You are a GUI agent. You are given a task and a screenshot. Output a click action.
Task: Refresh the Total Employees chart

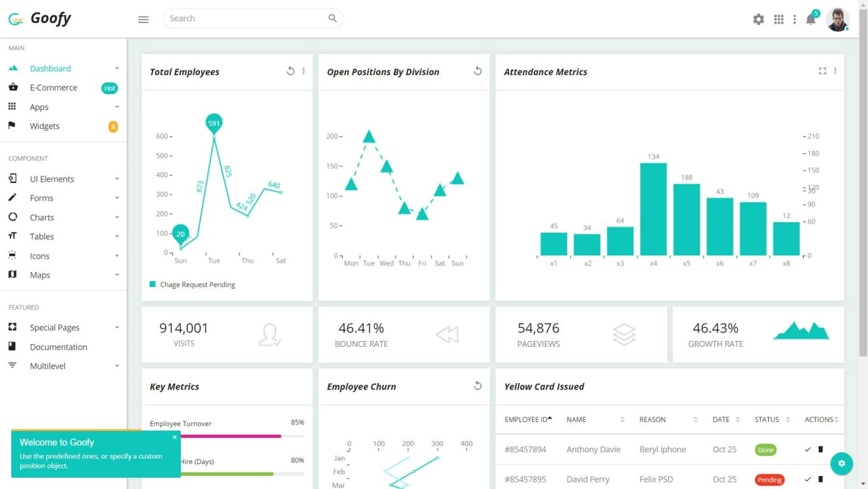[x=290, y=70]
